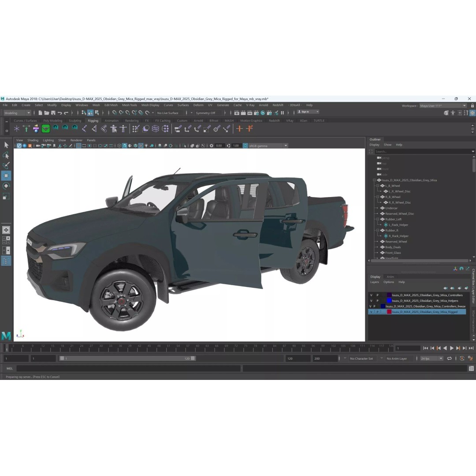Toggle visibility V of the Controllers layer
The image size is (476, 476).
(x=371, y=295)
